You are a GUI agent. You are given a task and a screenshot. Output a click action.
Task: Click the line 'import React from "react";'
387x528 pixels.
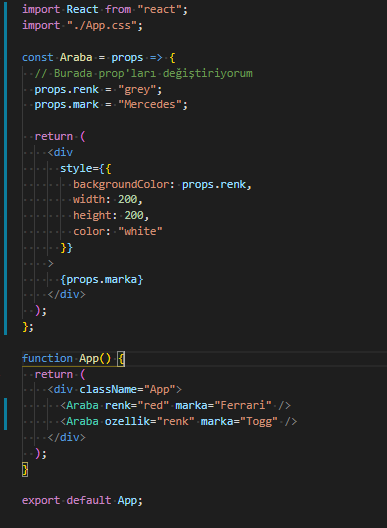tap(105, 9)
